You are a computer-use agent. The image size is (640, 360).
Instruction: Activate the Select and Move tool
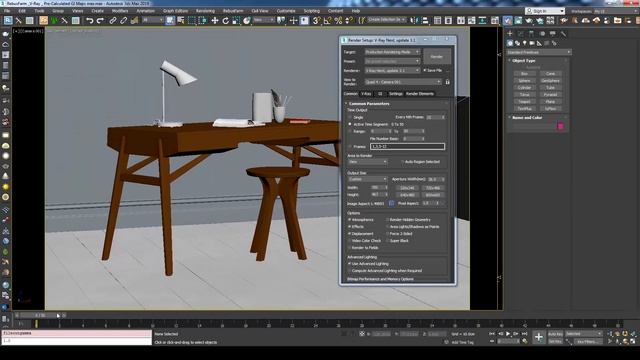(215, 20)
